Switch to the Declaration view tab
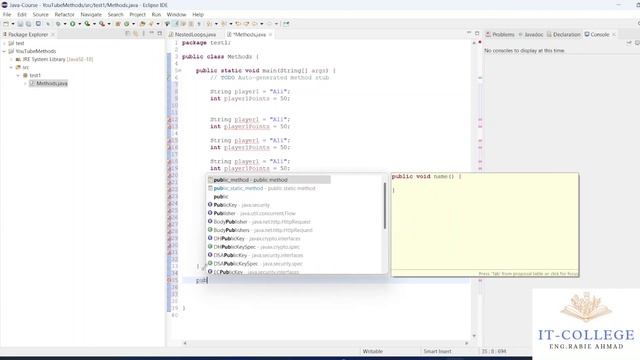 563,35
